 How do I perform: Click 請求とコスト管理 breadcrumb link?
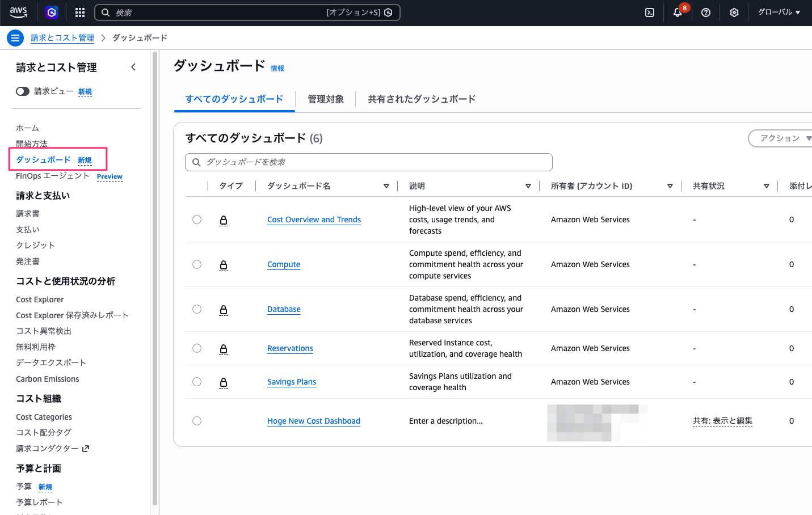coord(62,38)
